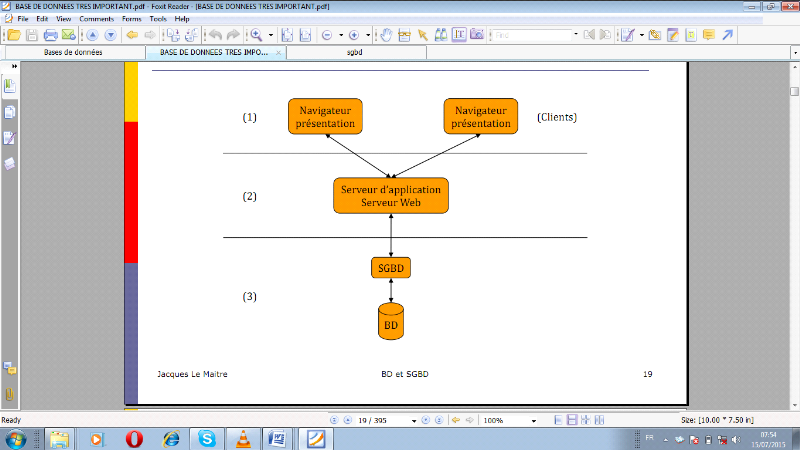Click the Print icon in toolbar
Screen dimensions: 800x450
click(x=49, y=35)
